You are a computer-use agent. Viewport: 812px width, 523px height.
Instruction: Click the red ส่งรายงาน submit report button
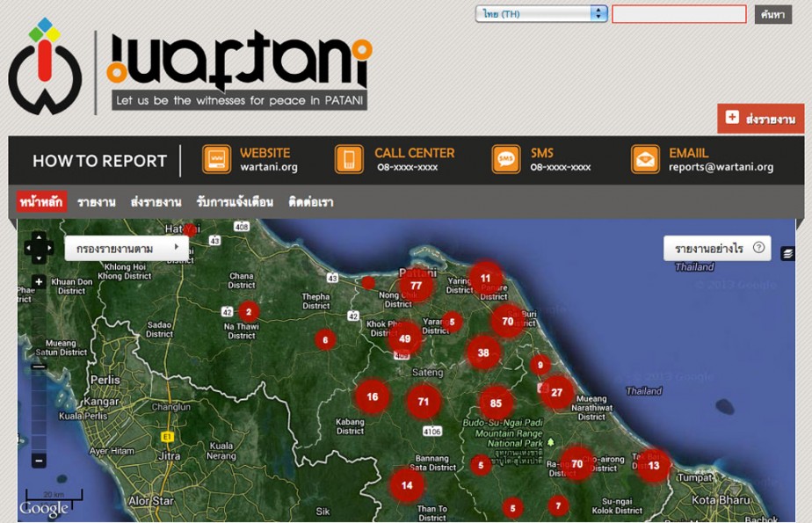[x=760, y=119]
